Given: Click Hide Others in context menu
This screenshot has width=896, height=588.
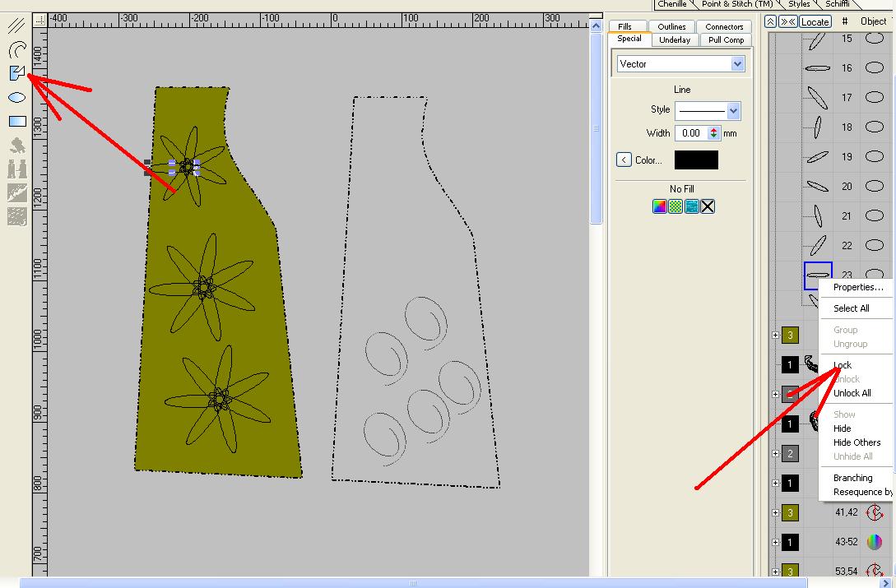Looking at the screenshot, I should coord(857,442).
